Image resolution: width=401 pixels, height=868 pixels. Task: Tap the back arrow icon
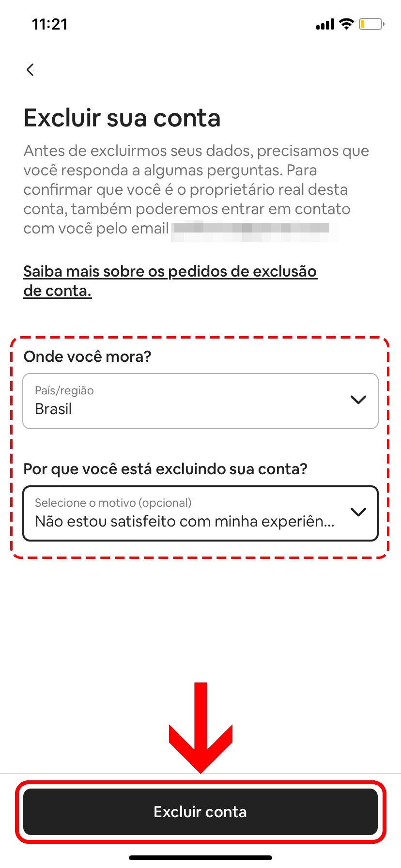pos(30,70)
